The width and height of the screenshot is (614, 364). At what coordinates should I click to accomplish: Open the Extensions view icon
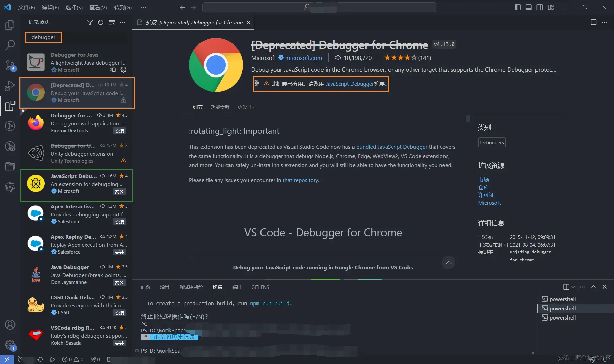[10, 106]
